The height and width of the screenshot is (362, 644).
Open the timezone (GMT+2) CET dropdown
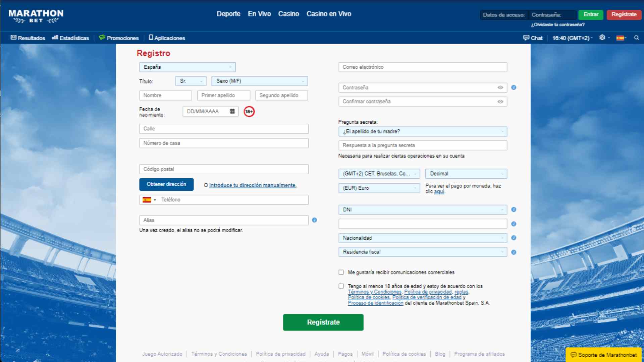(x=379, y=174)
